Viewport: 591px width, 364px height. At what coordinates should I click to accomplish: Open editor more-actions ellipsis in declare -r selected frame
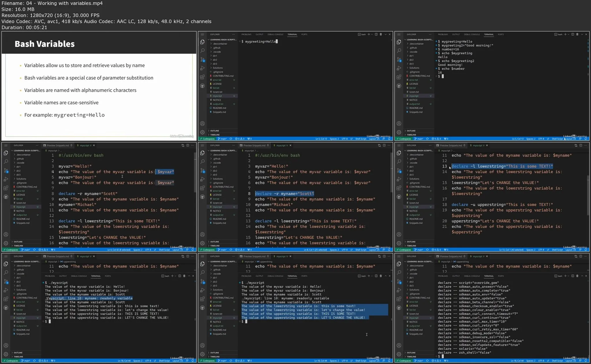(389, 145)
